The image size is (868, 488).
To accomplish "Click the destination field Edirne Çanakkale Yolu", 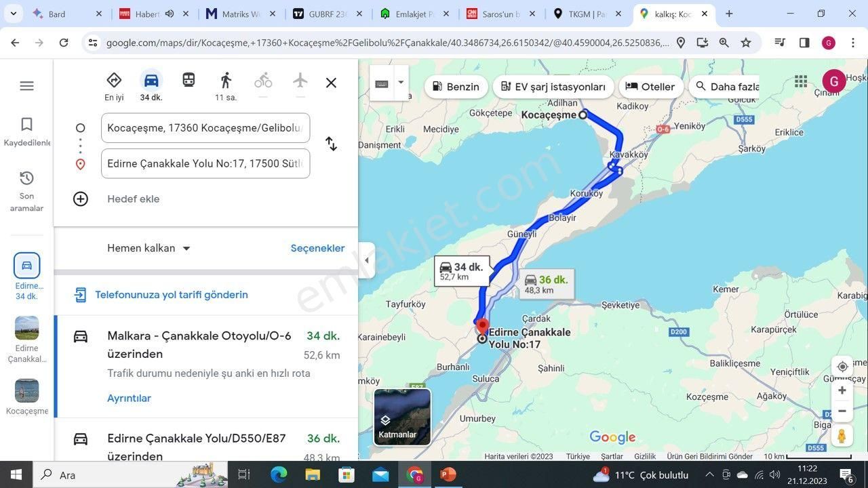I will [205, 163].
